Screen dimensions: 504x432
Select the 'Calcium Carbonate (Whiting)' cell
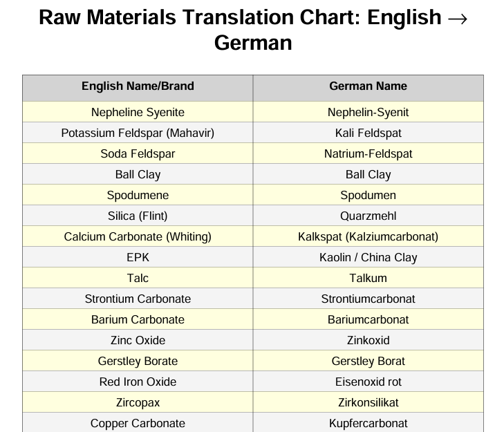pos(138,236)
